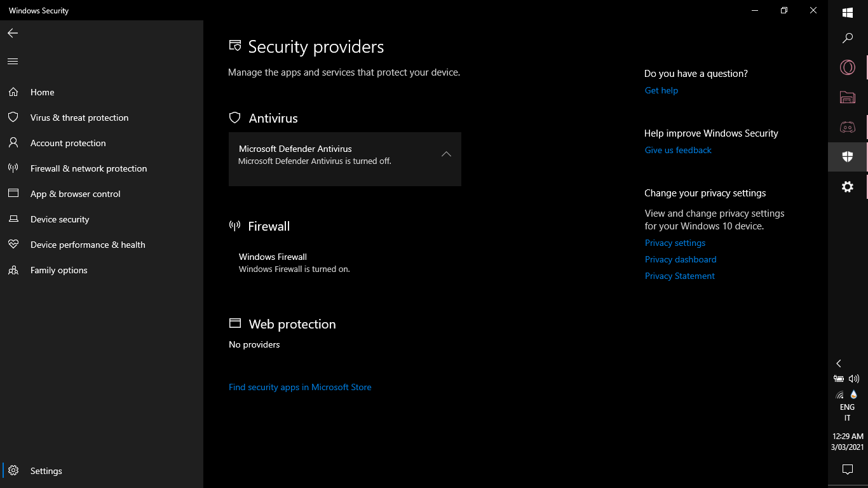Open the Windows Start button
The width and height of the screenshot is (868, 488).
click(x=848, y=13)
